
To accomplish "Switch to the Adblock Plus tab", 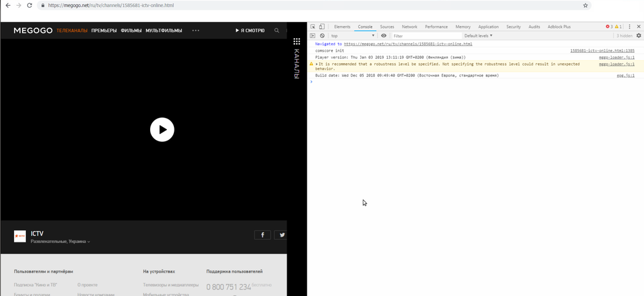I will click(x=559, y=26).
